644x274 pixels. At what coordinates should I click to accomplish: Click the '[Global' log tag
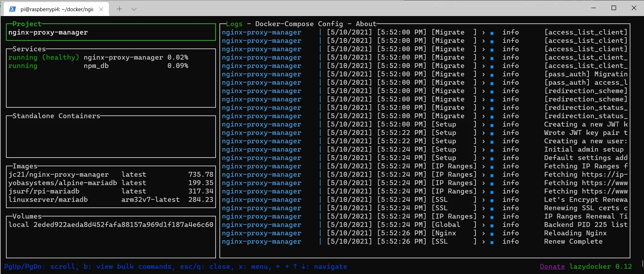click(x=446, y=225)
